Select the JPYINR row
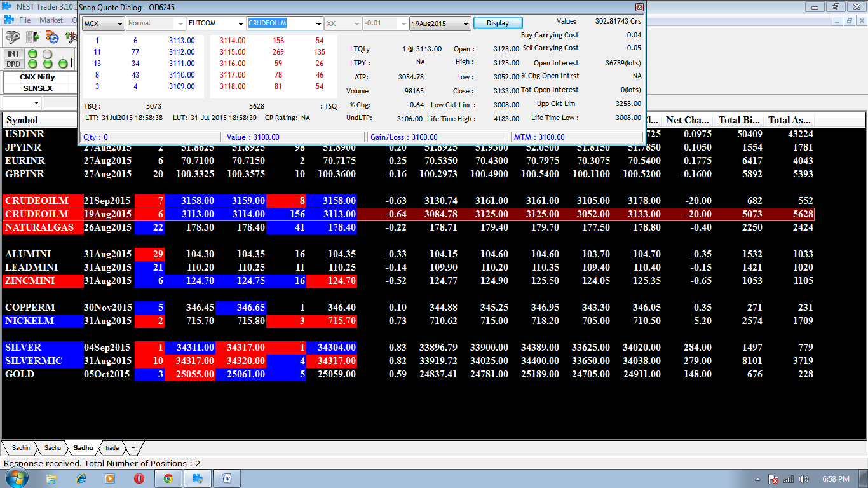 pyautogui.click(x=408, y=147)
